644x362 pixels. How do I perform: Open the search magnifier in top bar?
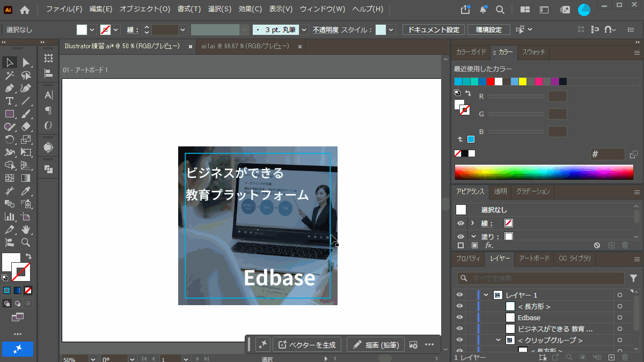(x=500, y=10)
